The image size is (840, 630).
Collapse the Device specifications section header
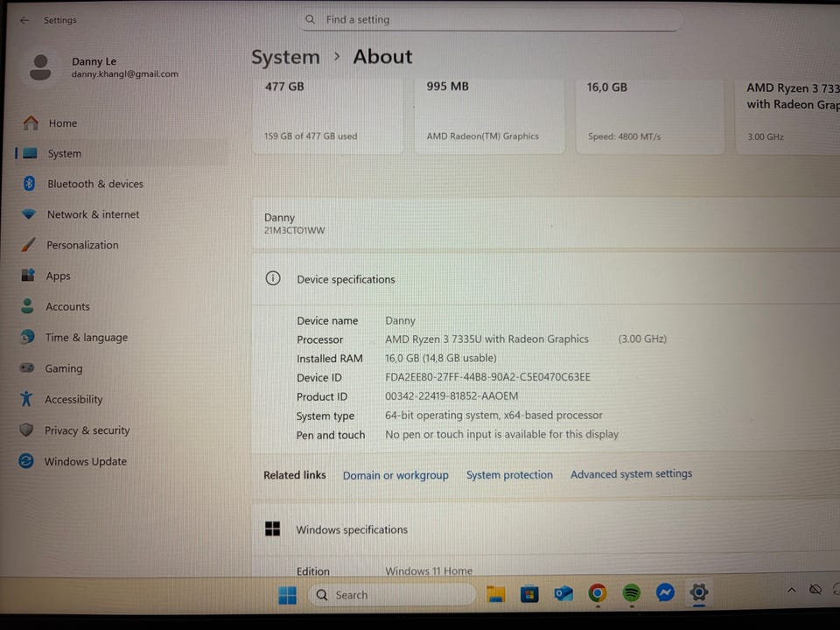coord(545,279)
